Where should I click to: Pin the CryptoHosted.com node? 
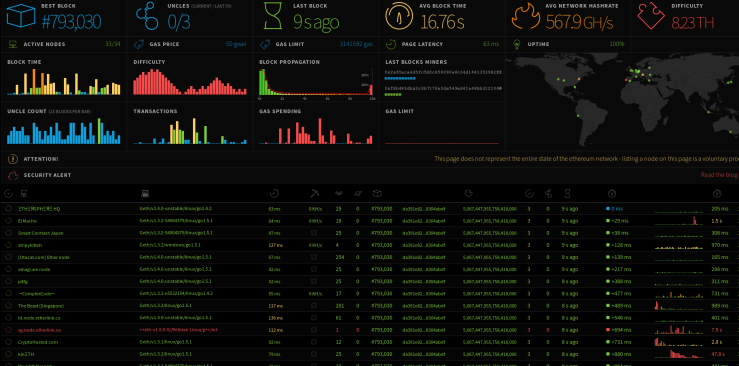[x=8, y=342]
